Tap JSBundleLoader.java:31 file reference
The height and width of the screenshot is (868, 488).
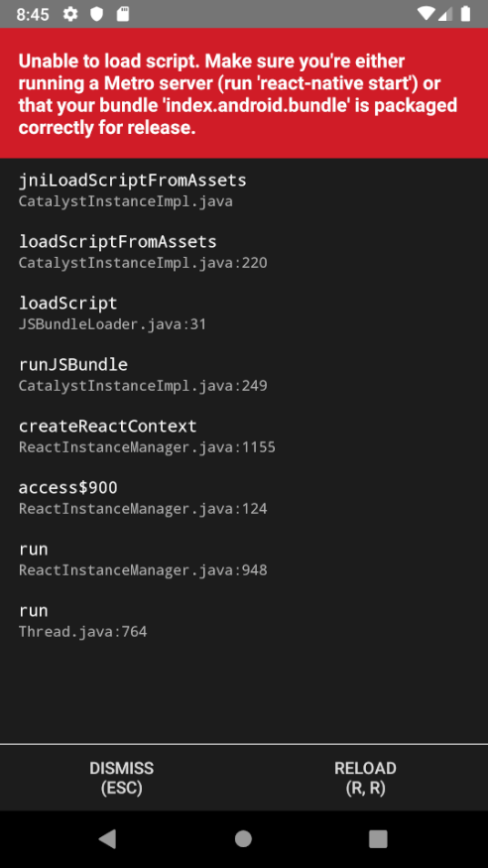click(112, 324)
